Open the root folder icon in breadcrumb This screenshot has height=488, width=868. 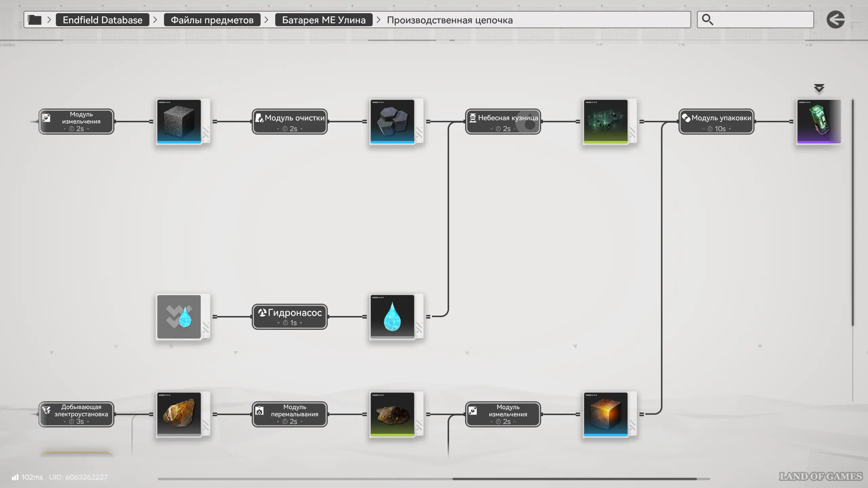(x=35, y=20)
